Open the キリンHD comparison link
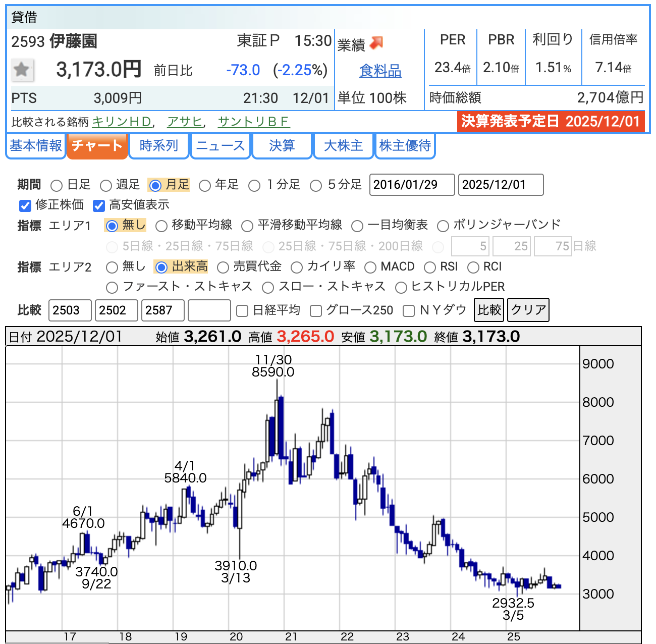Image resolution: width=656 pixels, height=644 pixels. pyautogui.click(x=122, y=122)
